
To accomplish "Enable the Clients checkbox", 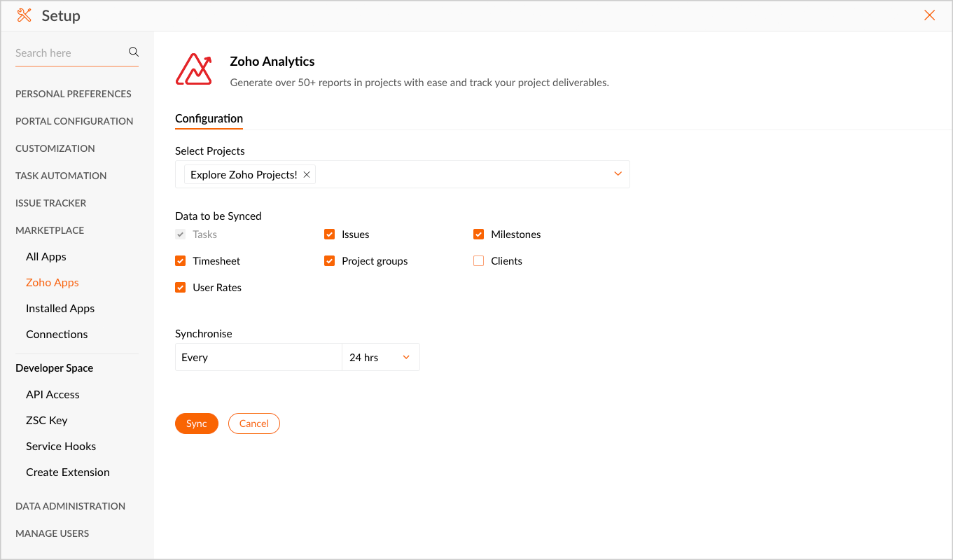I will pos(479,261).
